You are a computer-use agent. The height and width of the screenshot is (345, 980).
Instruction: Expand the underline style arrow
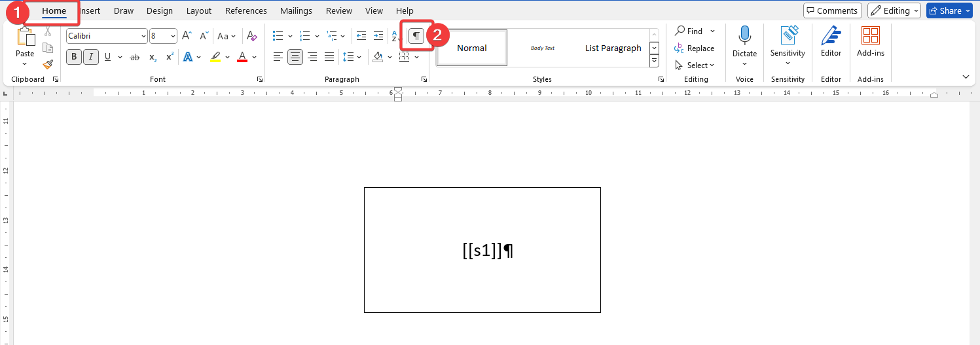[120, 57]
